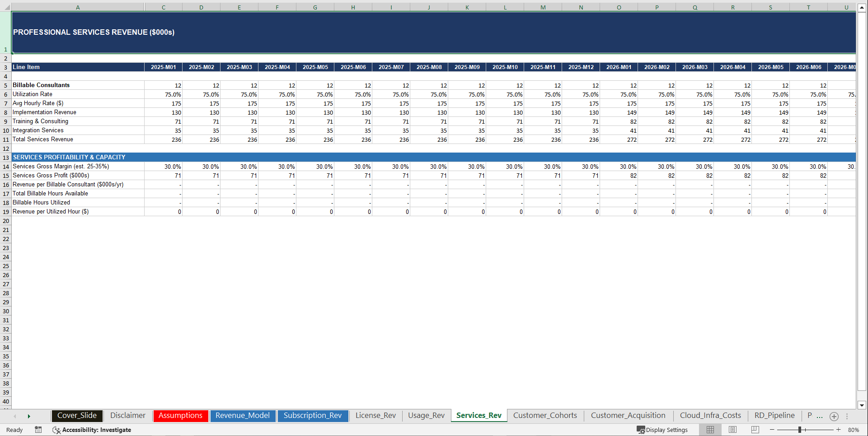Switch to Page Layout view

(x=732, y=430)
